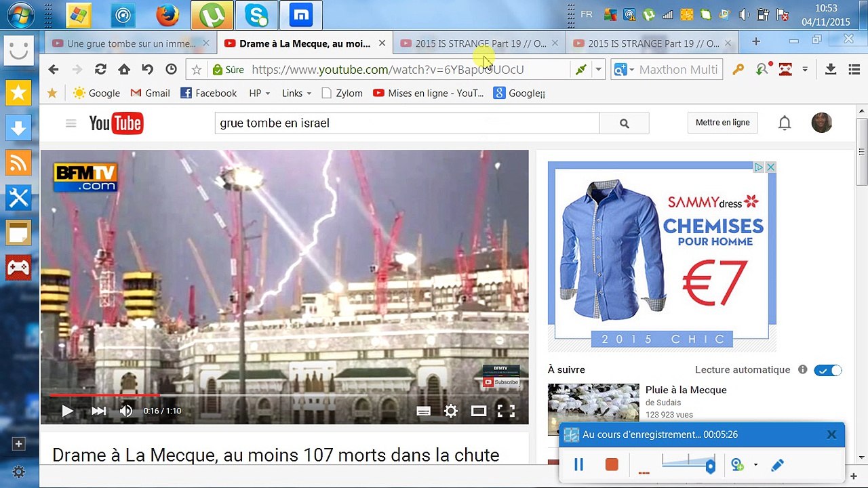Viewport: 868px width, 488px height.
Task: Open the YouTube account avatar
Action: click(821, 123)
